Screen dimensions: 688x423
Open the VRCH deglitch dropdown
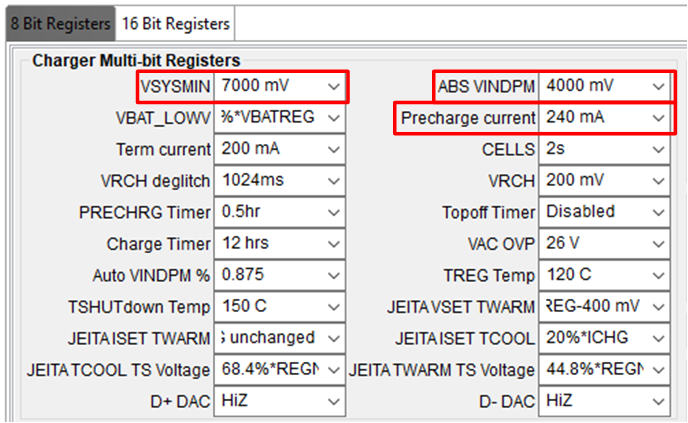click(281, 181)
